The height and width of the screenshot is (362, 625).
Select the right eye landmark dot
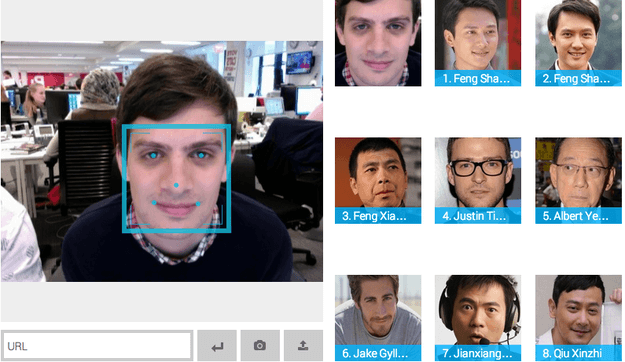[201, 155]
